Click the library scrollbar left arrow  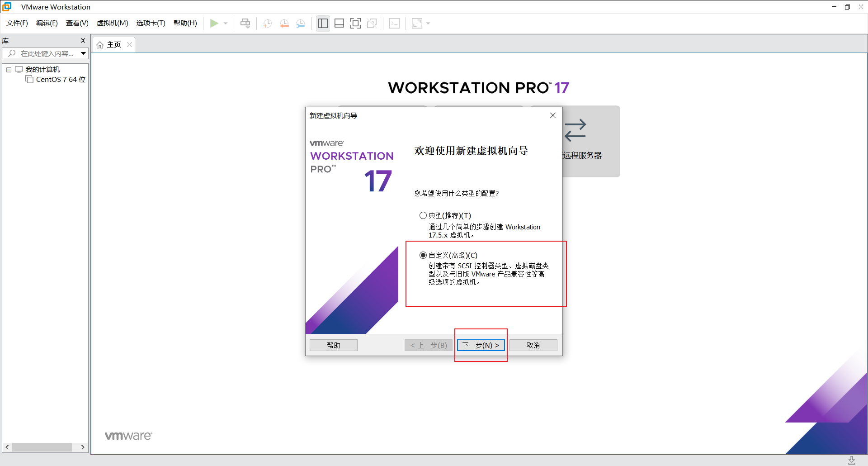7,447
